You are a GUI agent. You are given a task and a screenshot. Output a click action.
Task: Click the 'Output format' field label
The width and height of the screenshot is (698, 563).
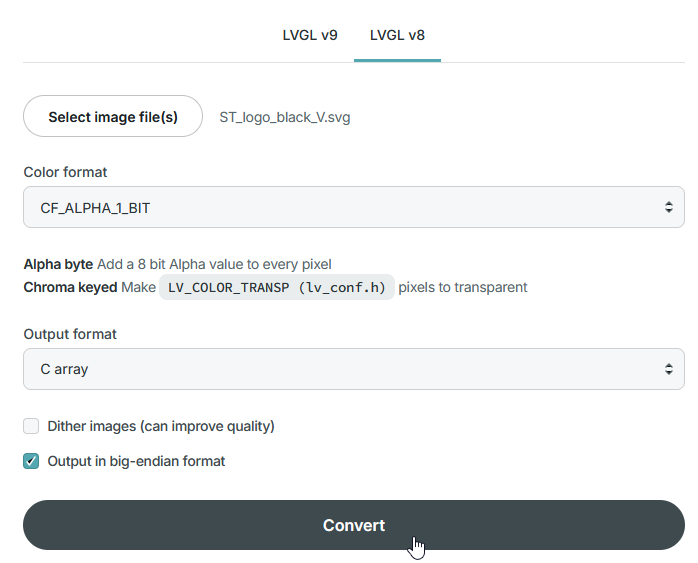(70, 334)
